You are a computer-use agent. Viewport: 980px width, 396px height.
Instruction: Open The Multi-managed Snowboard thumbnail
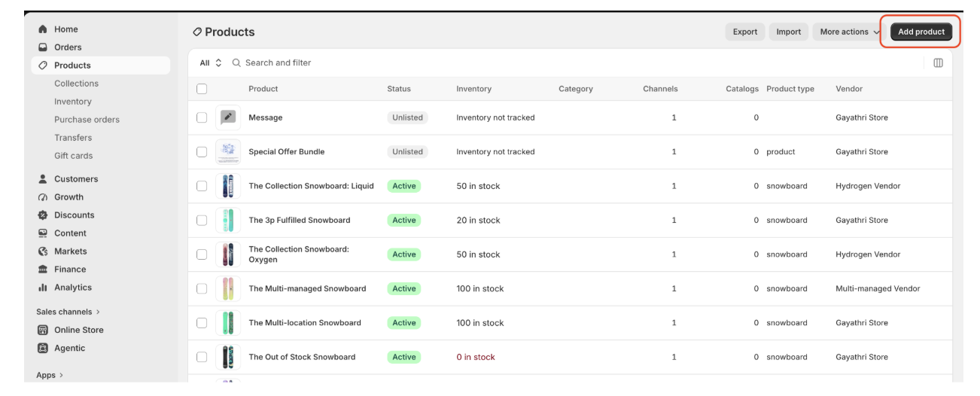pyautogui.click(x=228, y=288)
